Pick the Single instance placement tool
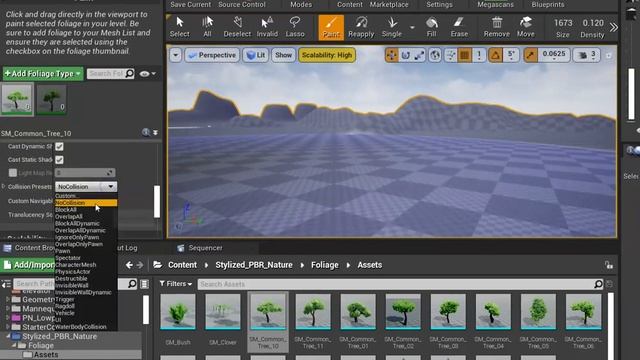Viewport: 640px width, 360px height. tap(391, 27)
